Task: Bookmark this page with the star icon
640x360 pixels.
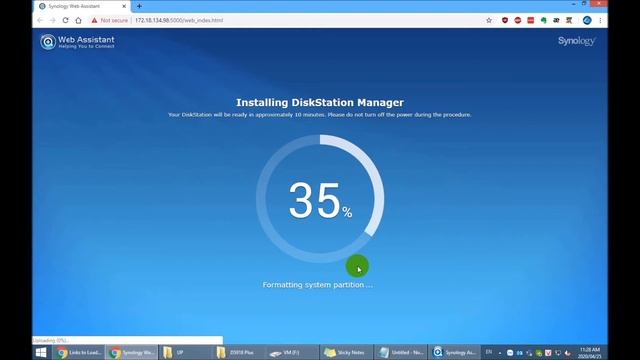Action: (x=489, y=20)
